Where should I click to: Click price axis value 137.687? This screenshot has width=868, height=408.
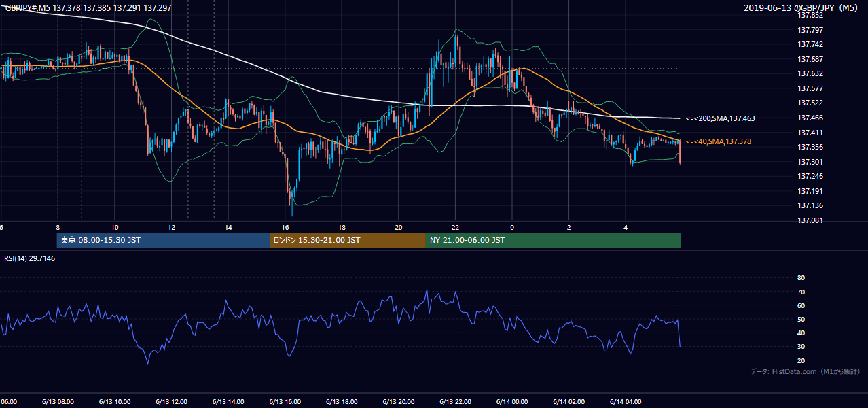810,59
